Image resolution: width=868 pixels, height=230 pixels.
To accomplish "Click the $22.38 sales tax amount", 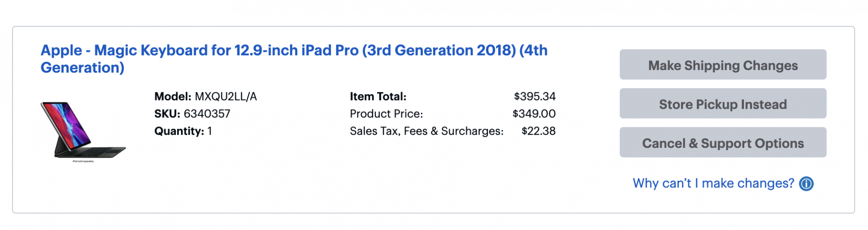I will point(538,131).
